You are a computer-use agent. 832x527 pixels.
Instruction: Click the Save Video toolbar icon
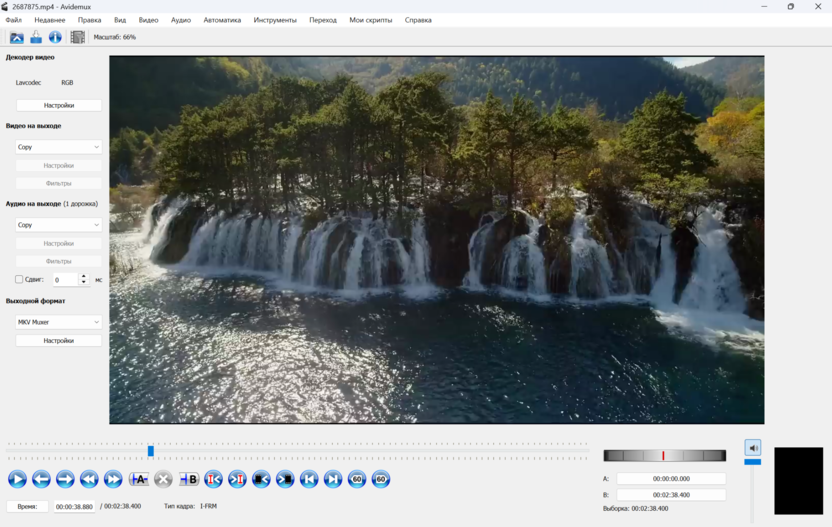(x=36, y=37)
